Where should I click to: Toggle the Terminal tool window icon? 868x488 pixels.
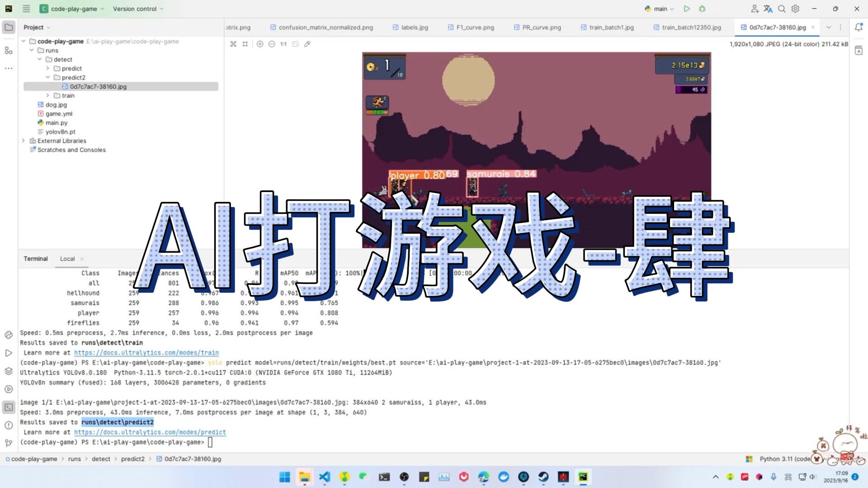[x=9, y=407]
